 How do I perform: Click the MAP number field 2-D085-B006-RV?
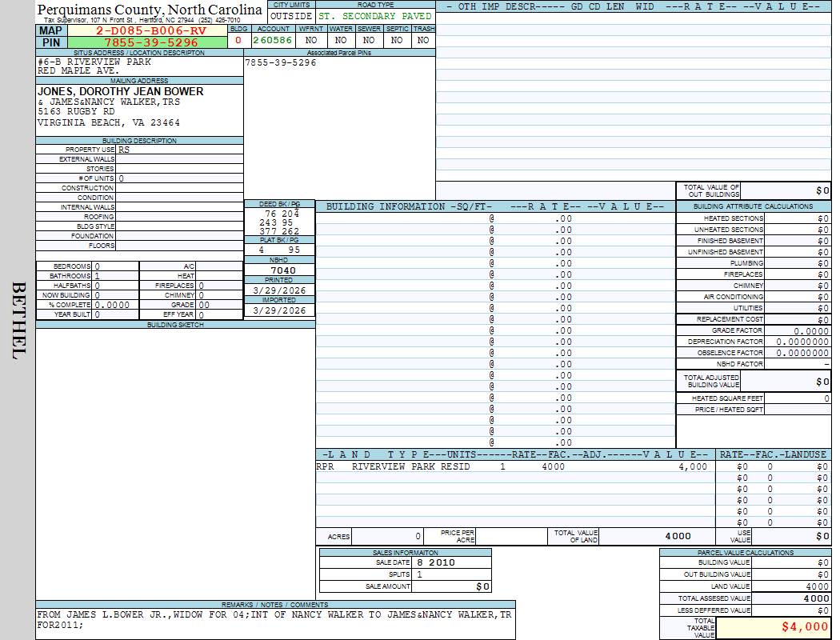click(151, 30)
